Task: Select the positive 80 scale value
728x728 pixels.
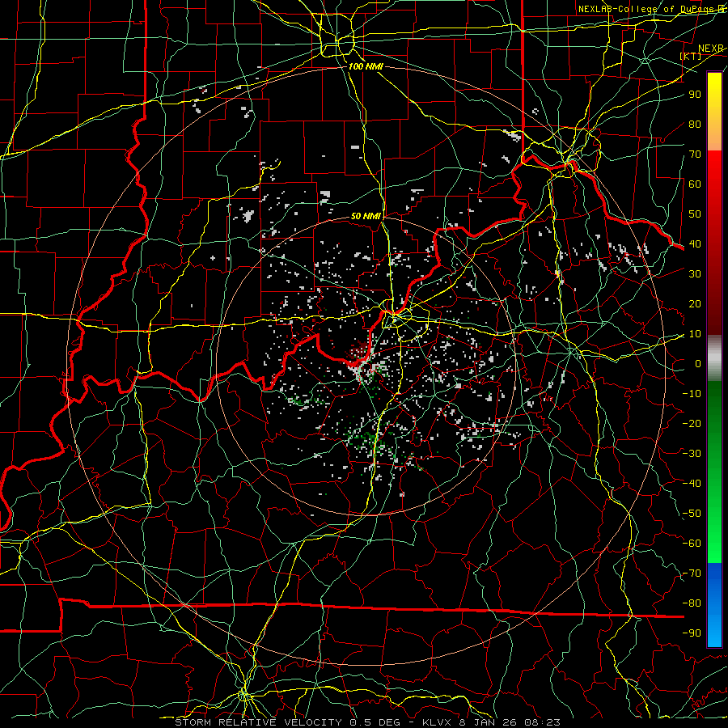Action: pyautogui.click(x=695, y=124)
